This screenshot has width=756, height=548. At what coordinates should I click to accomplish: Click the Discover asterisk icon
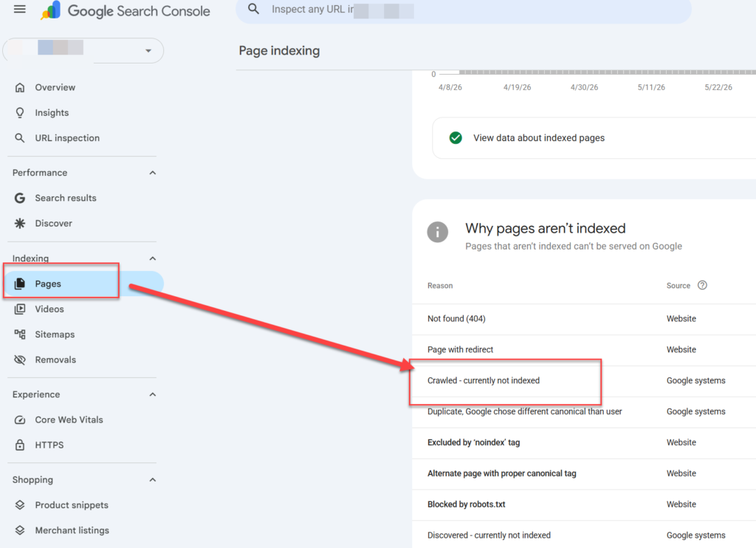[20, 223]
